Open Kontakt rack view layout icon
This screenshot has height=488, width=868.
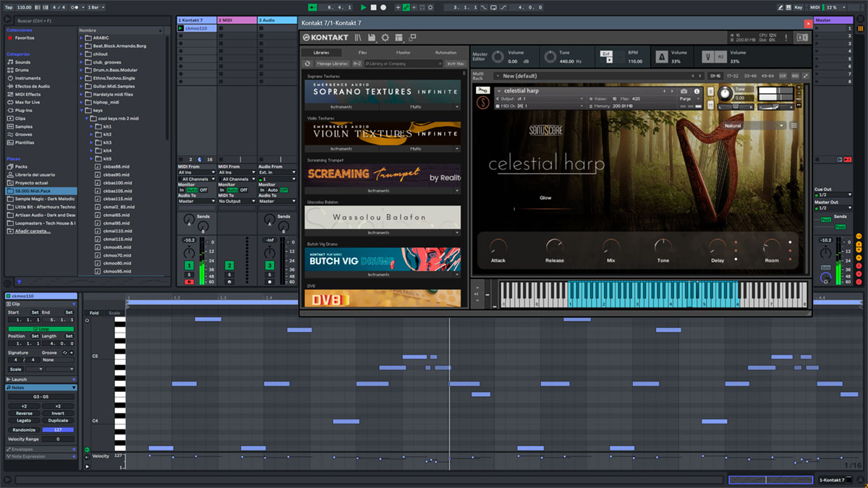pyautogui.click(x=399, y=38)
